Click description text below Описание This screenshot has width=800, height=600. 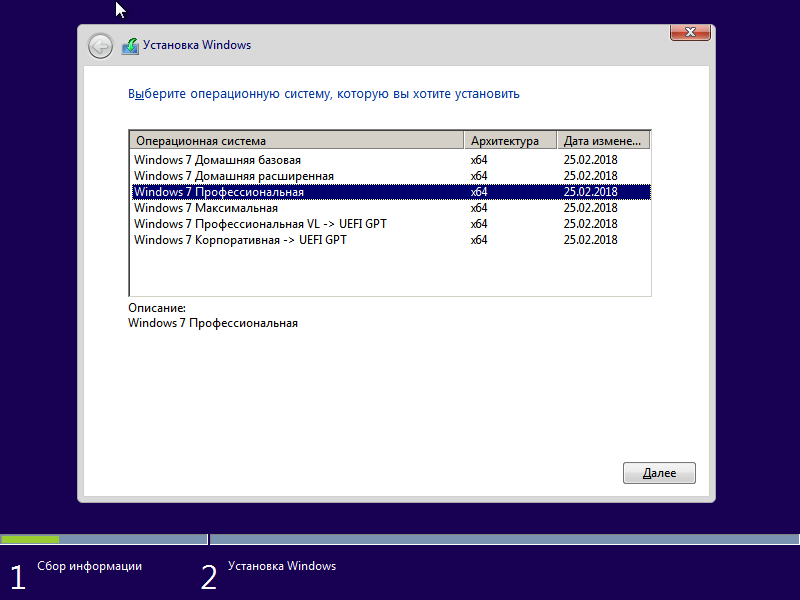click(213, 323)
